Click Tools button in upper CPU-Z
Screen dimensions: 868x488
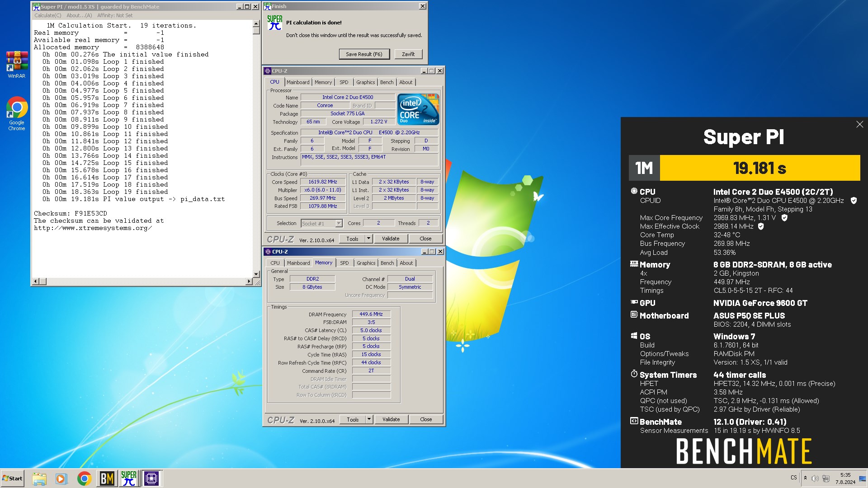coord(352,239)
